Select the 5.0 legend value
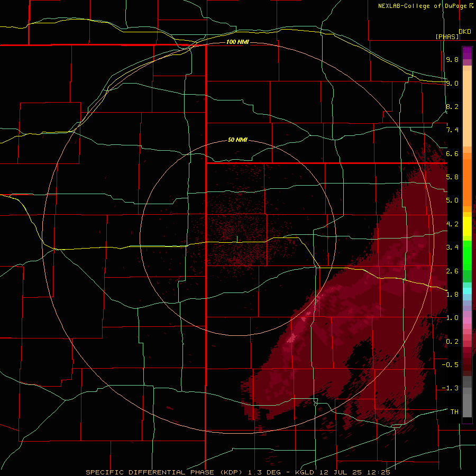476x476 pixels. point(452,200)
